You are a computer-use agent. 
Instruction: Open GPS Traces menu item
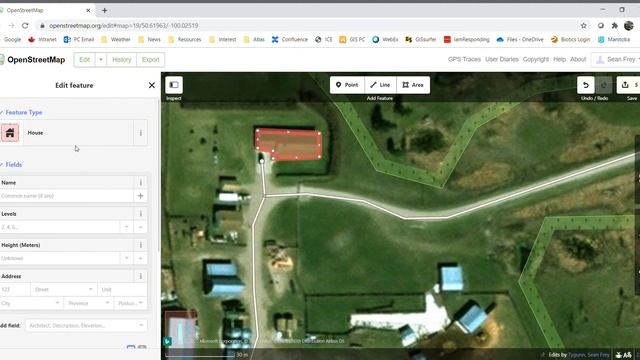464,59
